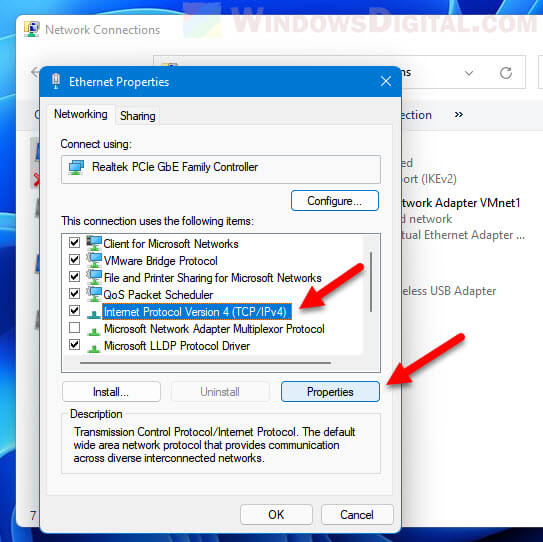The width and height of the screenshot is (543, 542).
Task: Select Internet Protocol Version 4 (TCP/IPv4)
Action: [196, 311]
